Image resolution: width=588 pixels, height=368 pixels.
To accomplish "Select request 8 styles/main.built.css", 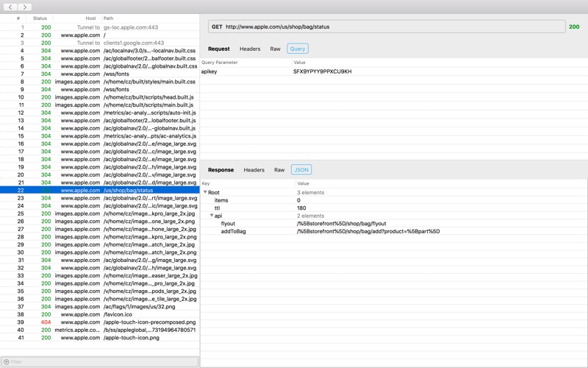I will tap(100, 82).
